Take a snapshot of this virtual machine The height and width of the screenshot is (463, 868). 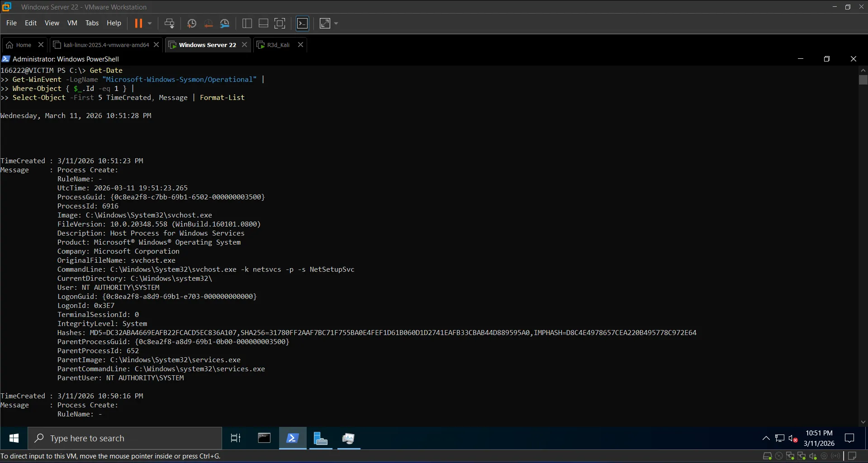[192, 23]
